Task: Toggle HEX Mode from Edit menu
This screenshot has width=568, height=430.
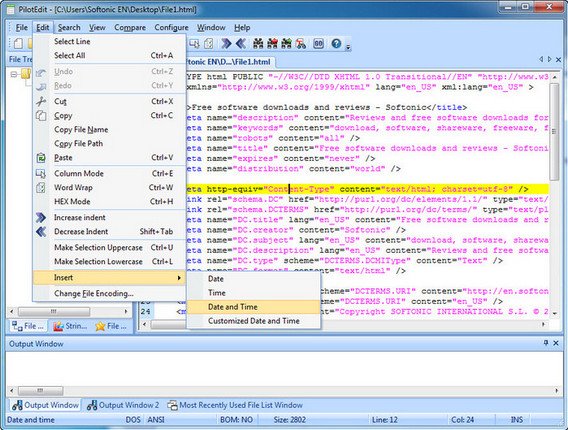Action: click(110, 201)
